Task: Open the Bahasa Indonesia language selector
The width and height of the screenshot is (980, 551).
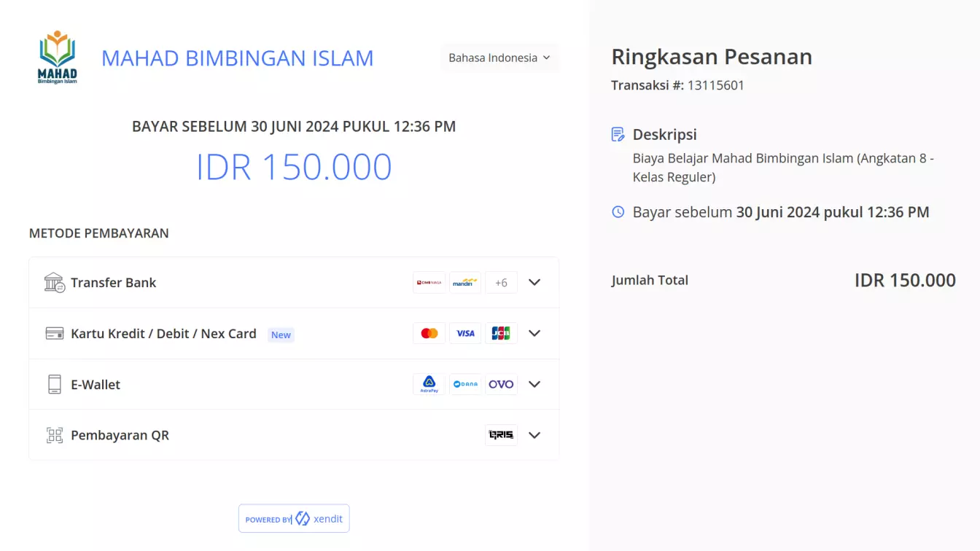Action: point(499,58)
